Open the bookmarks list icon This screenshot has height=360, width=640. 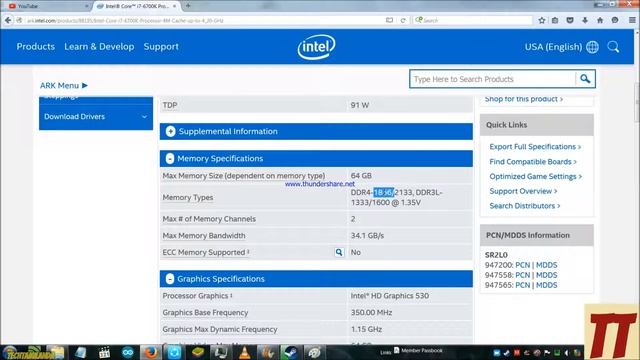point(555,20)
